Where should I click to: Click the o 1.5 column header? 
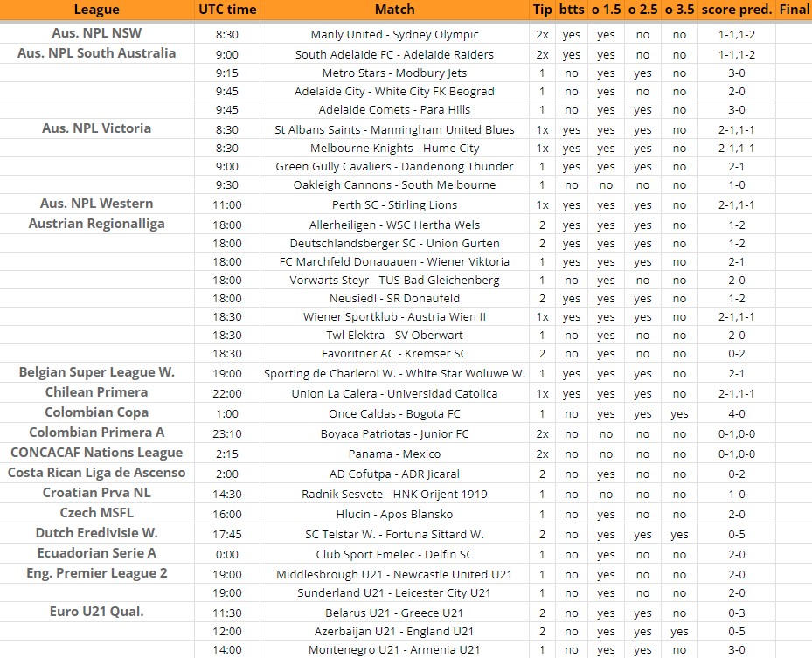coord(606,10)
